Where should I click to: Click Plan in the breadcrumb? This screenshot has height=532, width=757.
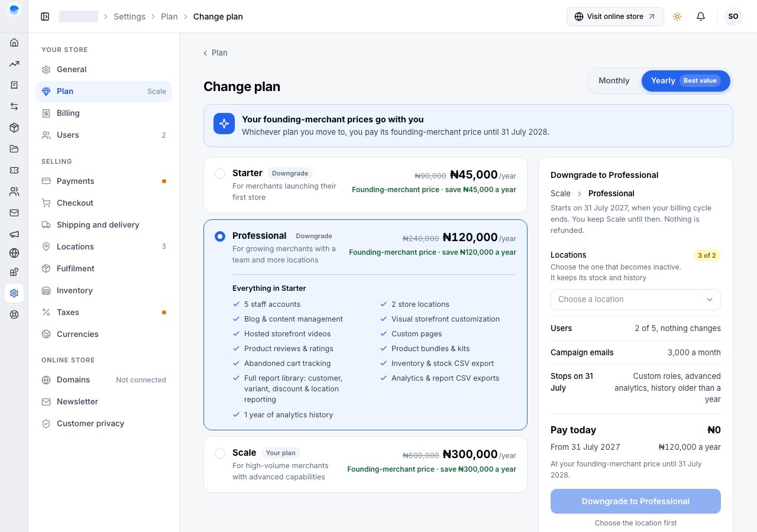[x=169, y=17]
